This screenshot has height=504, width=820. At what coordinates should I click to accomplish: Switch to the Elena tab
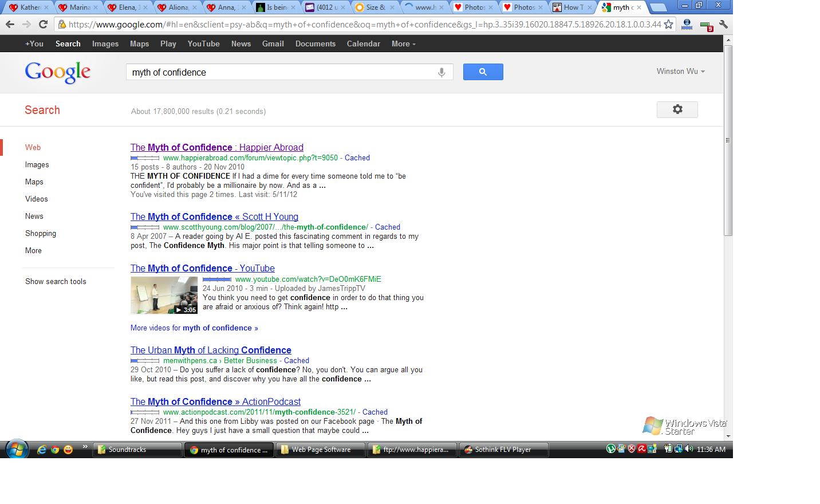point(127,7)
